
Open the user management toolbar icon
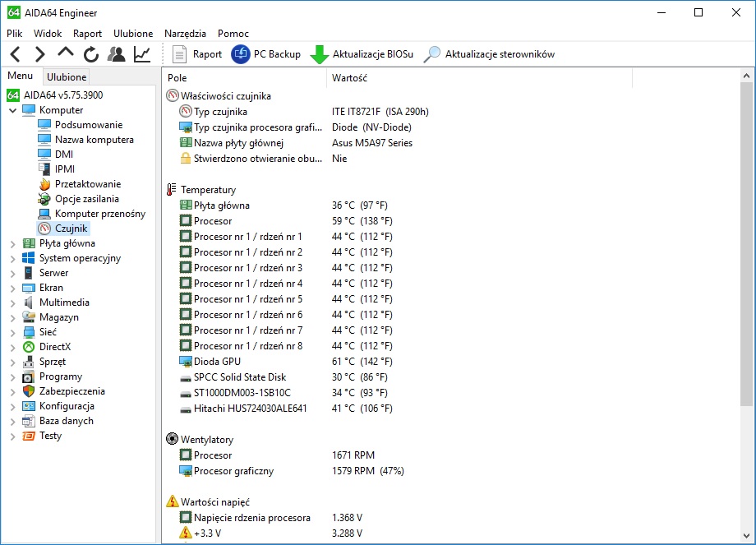click(116, 54)
